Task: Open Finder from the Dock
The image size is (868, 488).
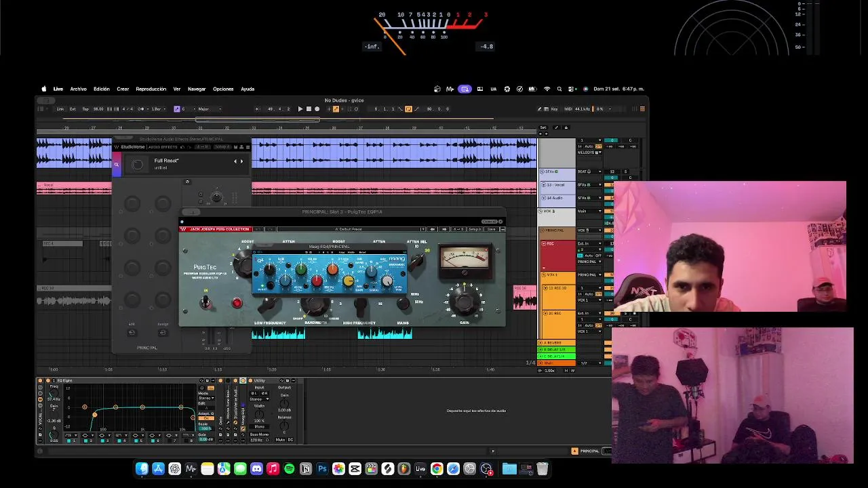Action: click(142, 469)
